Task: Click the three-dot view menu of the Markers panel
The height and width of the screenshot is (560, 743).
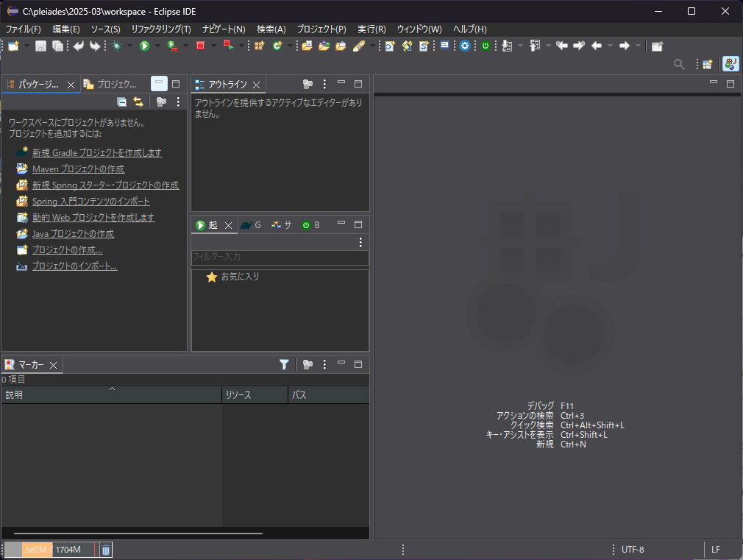Action: (x=324, y=364)
